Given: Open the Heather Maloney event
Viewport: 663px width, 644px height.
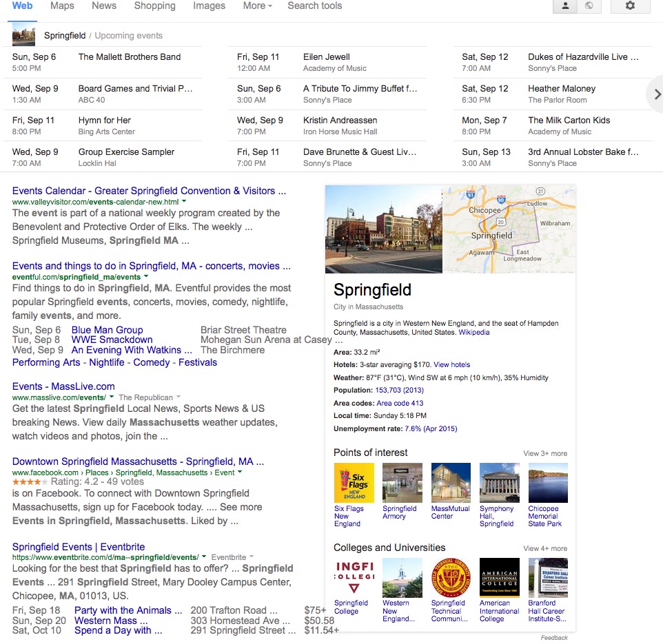Looking at the screenshot, I should [x=562, y=89].
